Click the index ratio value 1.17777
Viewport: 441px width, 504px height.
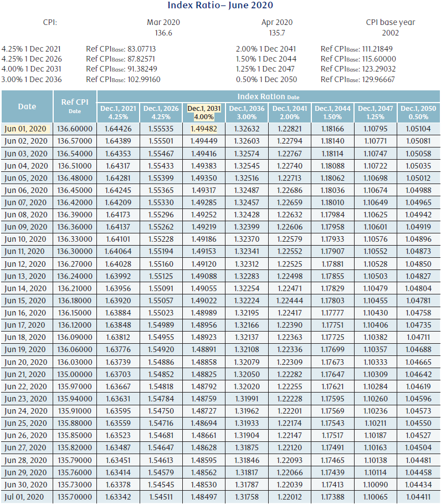tap(332, 313)
